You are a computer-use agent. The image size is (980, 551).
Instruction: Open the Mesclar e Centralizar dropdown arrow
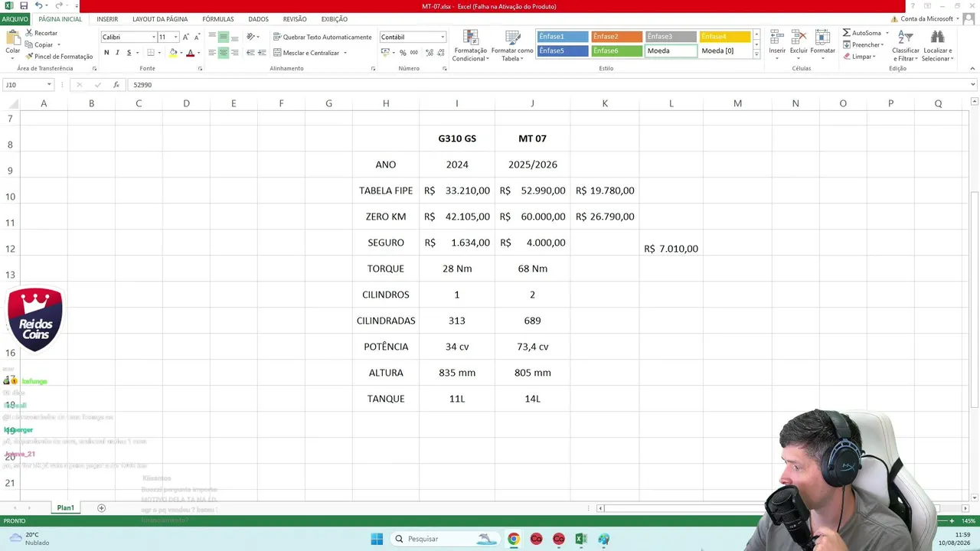(345, 53)
